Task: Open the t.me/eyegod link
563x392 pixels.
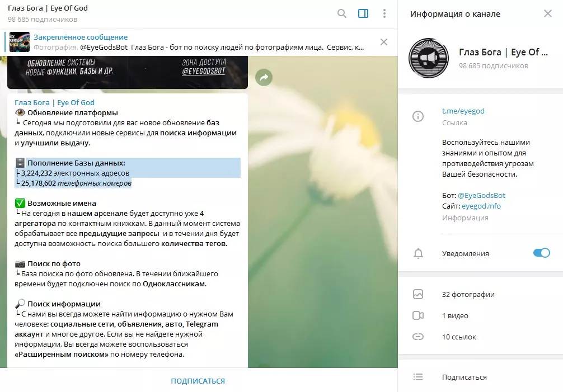Action: click(463, 111)
